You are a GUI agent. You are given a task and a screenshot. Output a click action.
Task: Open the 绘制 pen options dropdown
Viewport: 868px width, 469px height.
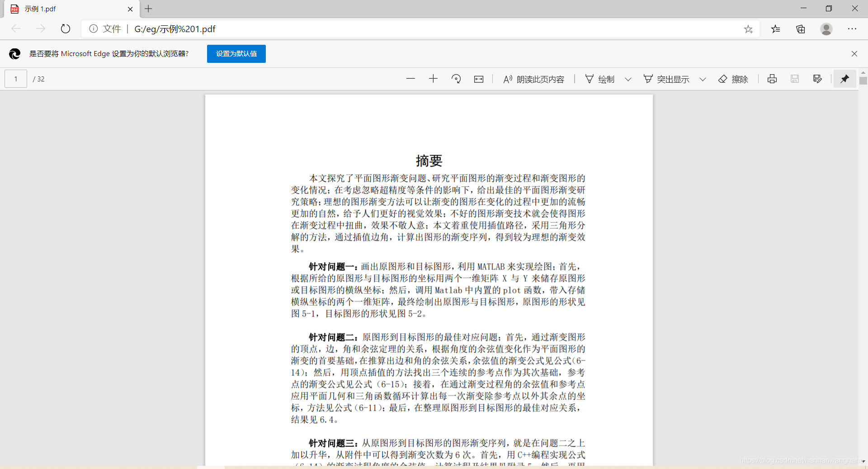click(x=628, y=79)
